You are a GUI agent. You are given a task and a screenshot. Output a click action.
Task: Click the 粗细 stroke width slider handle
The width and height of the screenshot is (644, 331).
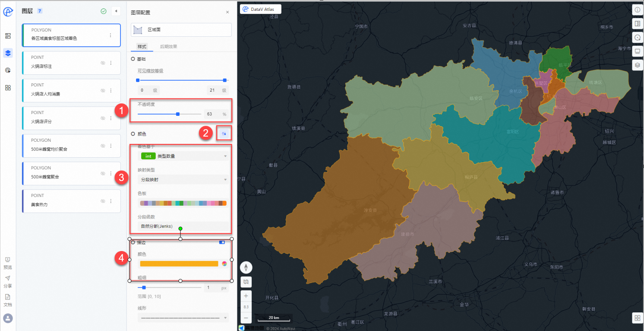(144, 287)
